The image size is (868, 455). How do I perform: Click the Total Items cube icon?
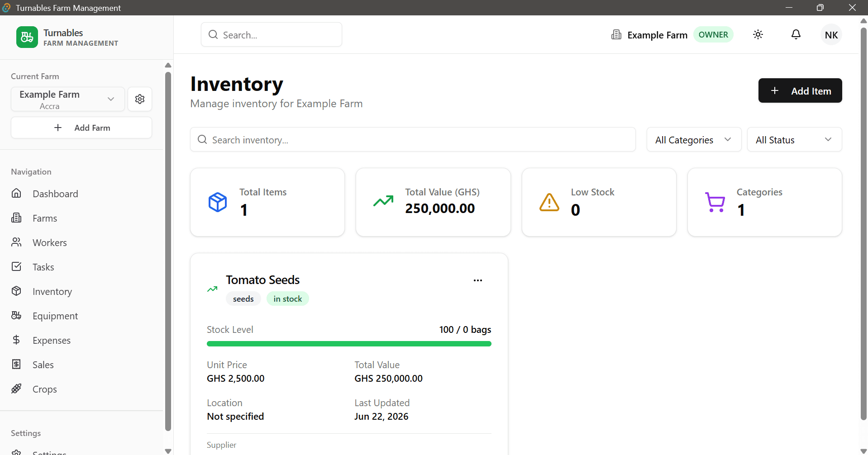click(218, 202)
